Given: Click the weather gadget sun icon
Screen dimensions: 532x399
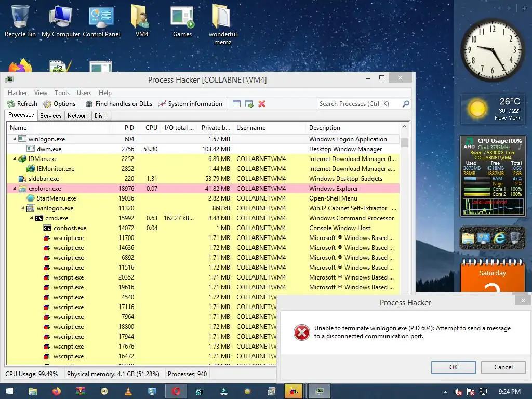Looking at the screenshot, I should pos(477,109).
